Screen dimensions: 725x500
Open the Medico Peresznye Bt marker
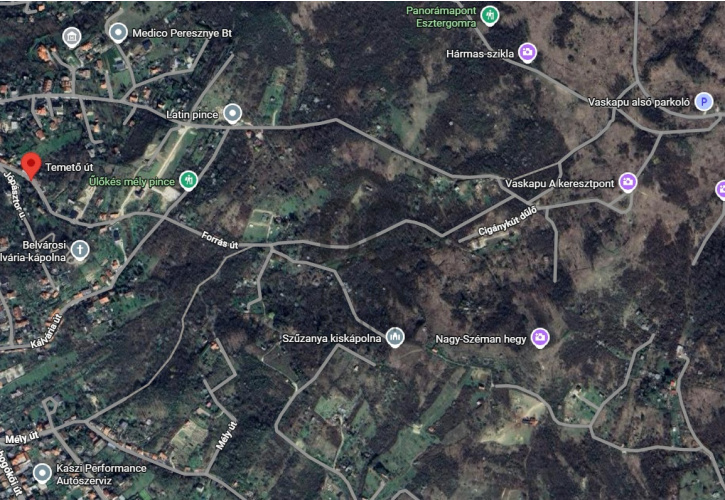click(118, 33)
